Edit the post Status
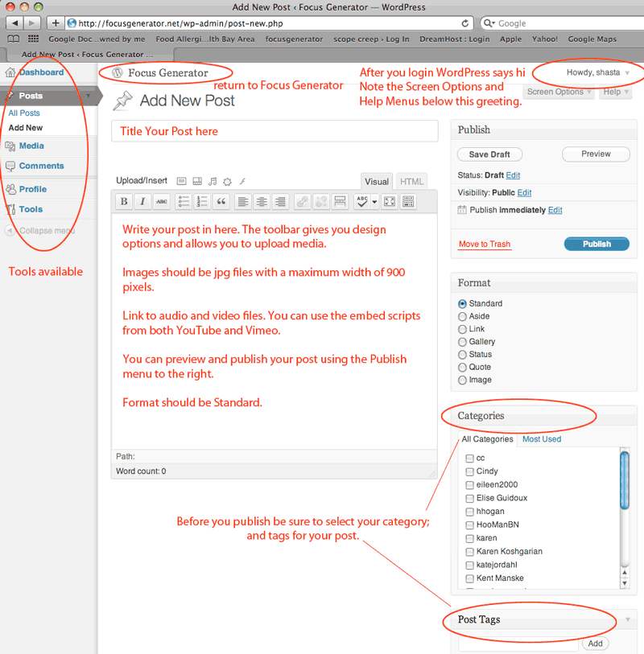Viewport: 644px width, 654px height. point(513,175)
